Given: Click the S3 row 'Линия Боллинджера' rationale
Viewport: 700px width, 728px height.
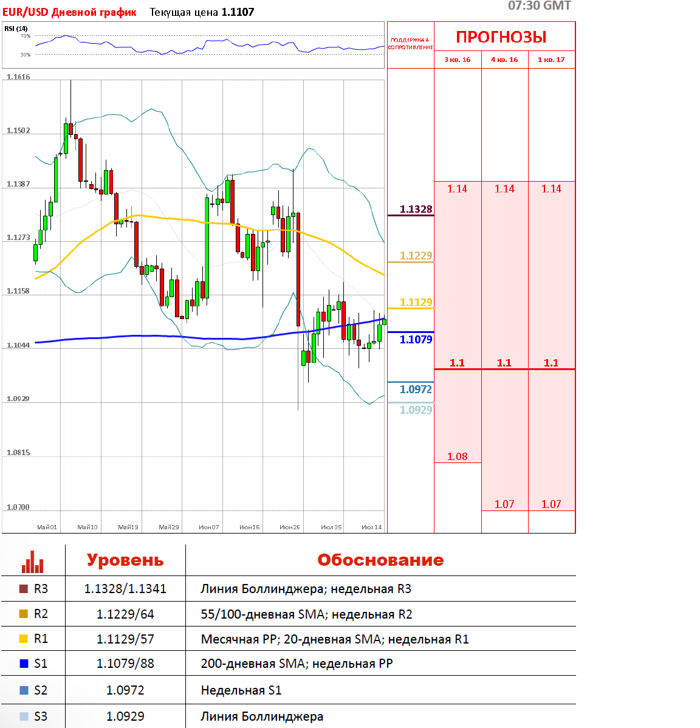Looking at the screenshot, I should click(x=262, y=717).
